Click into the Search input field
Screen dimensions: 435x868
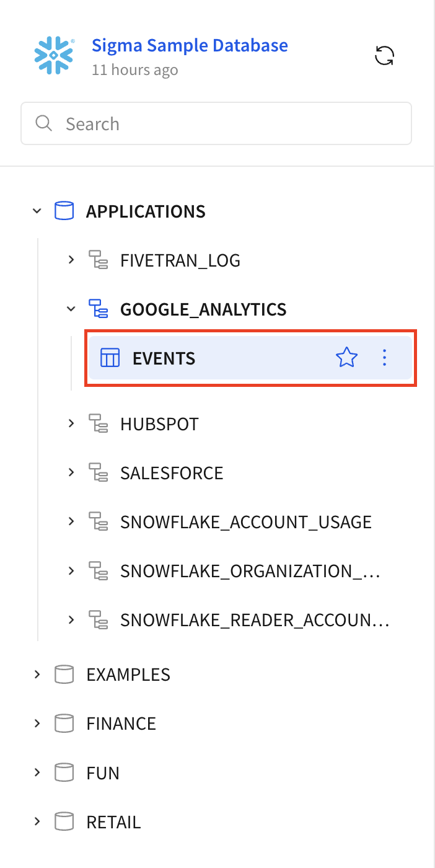point(216,123)
